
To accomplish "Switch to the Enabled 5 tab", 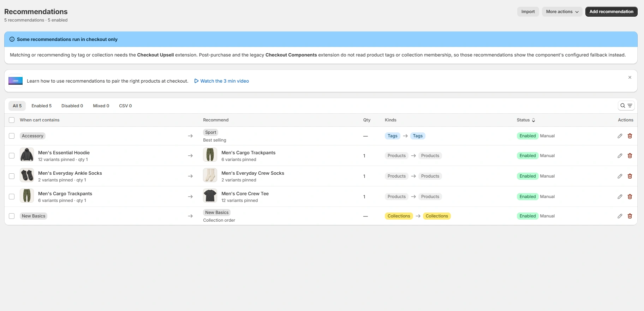I will pos(41,106).
